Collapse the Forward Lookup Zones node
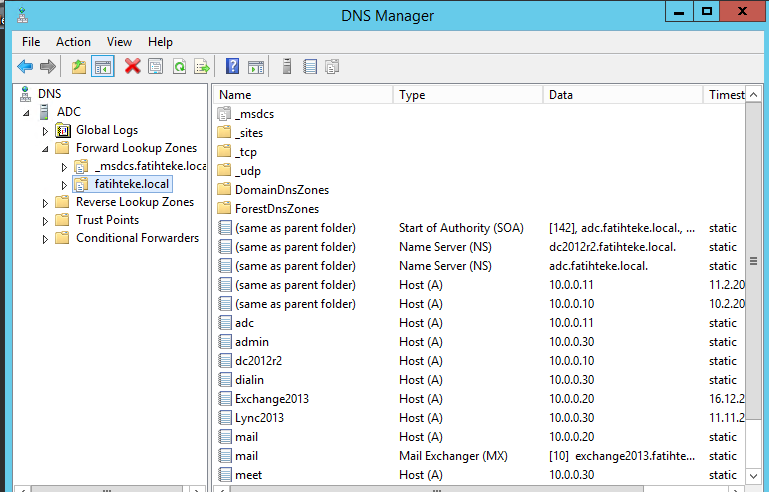Viewport: 769px width, 492px height. (45, 149)
